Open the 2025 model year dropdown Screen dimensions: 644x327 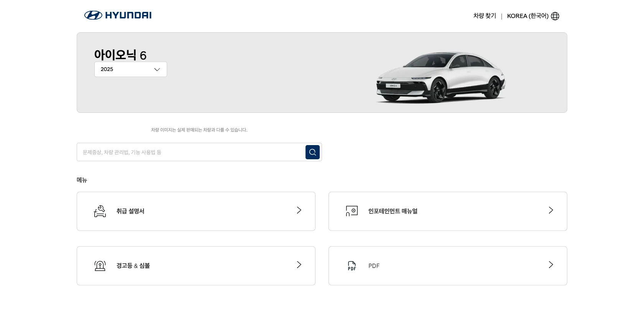[131, 69]
